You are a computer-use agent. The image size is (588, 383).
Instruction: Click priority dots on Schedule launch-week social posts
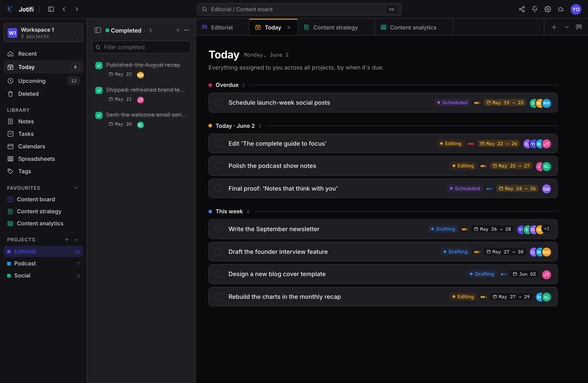coord(477,103)
